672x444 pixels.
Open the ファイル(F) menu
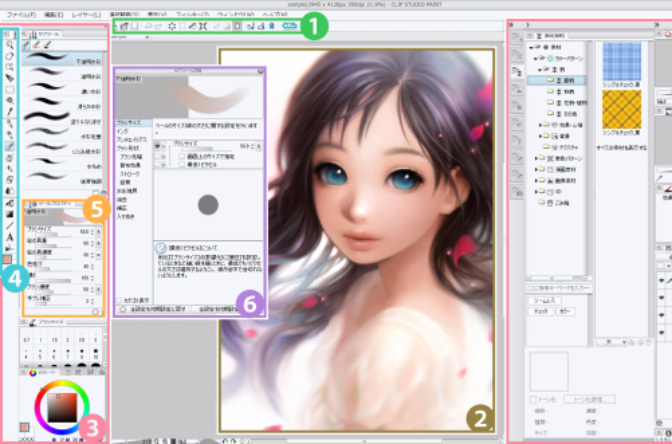tap(21, 15)
